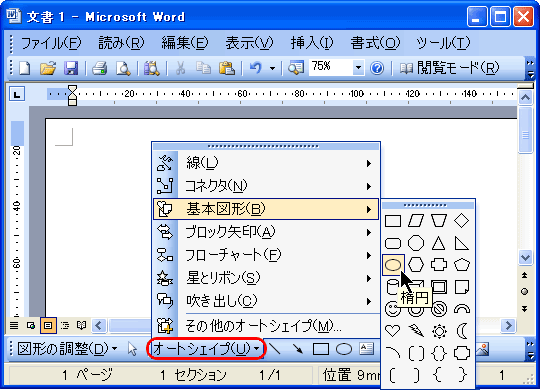Expand the undo history arrow
This screenshot has width=540, height=390.
click(x=272, y=68)
